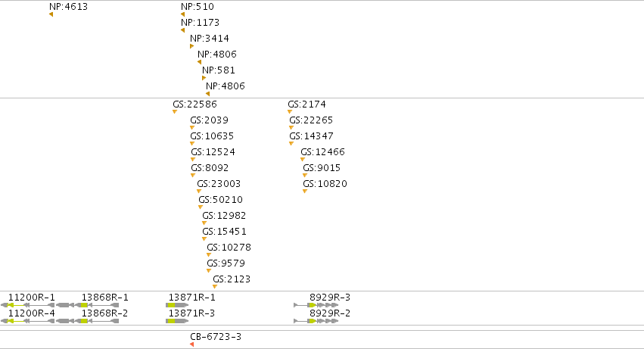Click the GS:2174 triangle marker
This screenshot has width=644, height=349.
coord(290,112)
